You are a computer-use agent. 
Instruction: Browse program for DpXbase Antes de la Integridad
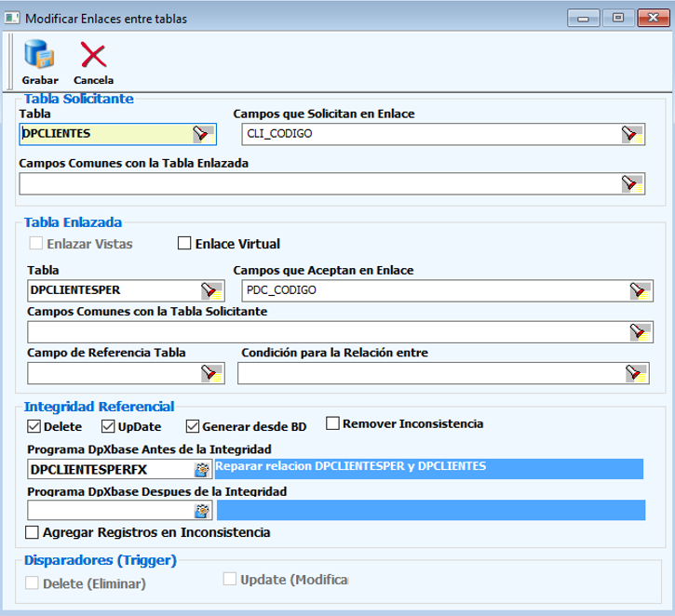pos(201,469)
